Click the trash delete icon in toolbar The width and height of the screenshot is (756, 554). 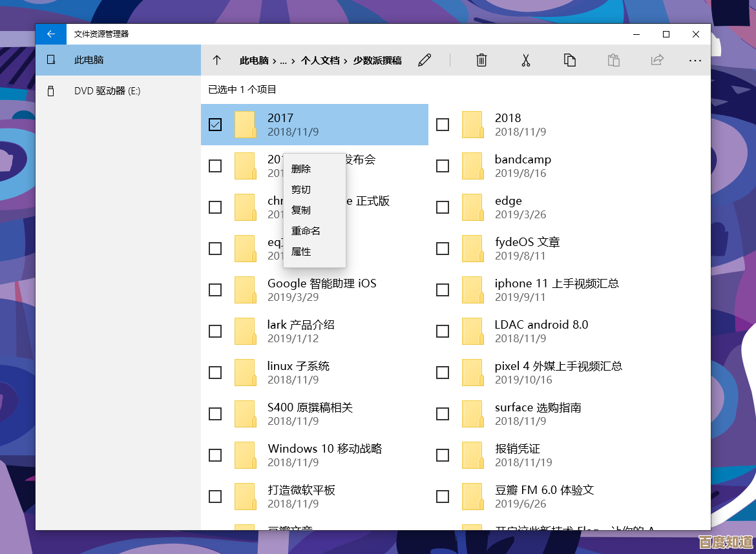coord(481,60)
